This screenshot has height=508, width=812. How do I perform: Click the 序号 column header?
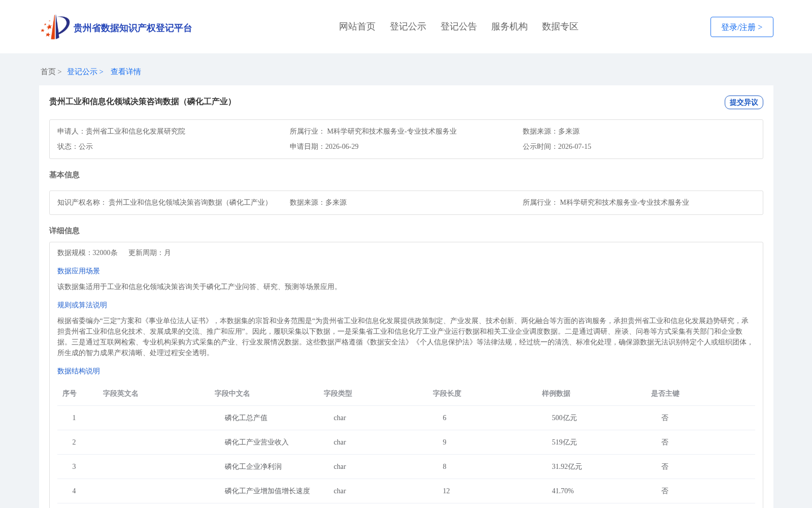point(70,393)
